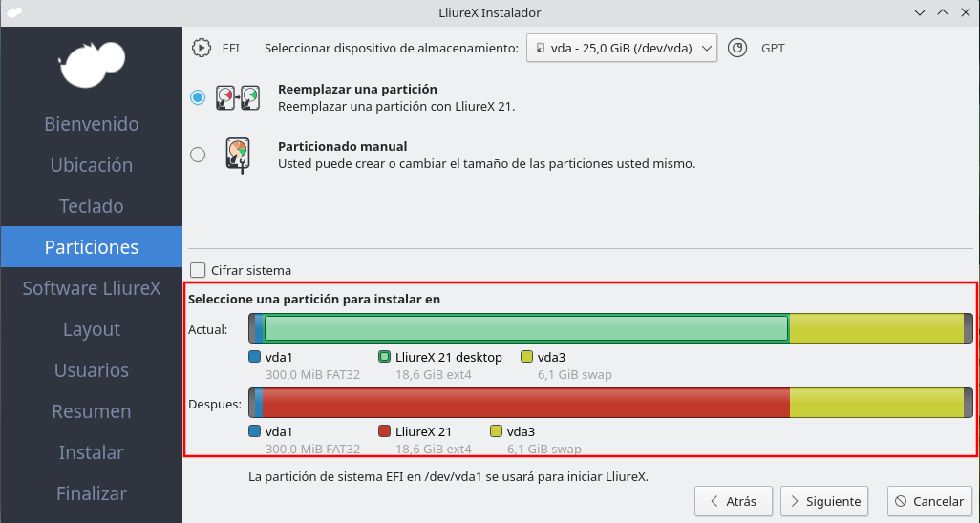Click the cancel symbol icon beside Cancelar
Image resolution: width=980 pixels, height=523 pixels.
pyautogui.click(x=900, y=501)
